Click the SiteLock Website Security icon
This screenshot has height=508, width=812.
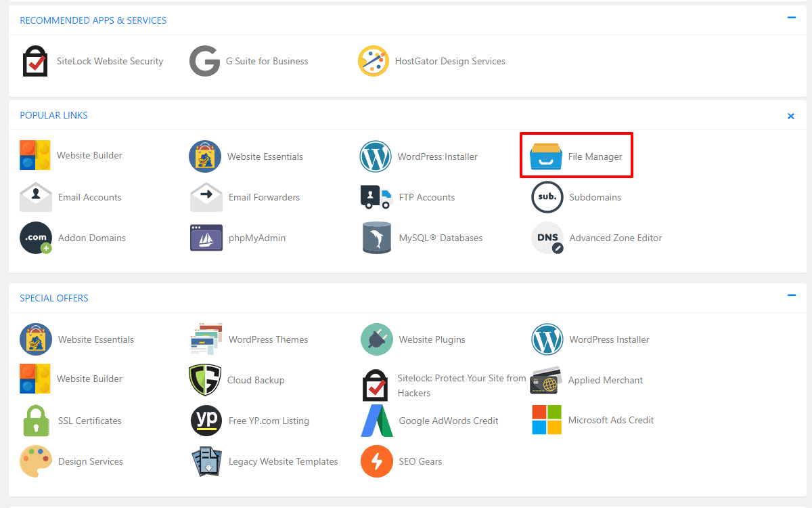tap(35, 61)
